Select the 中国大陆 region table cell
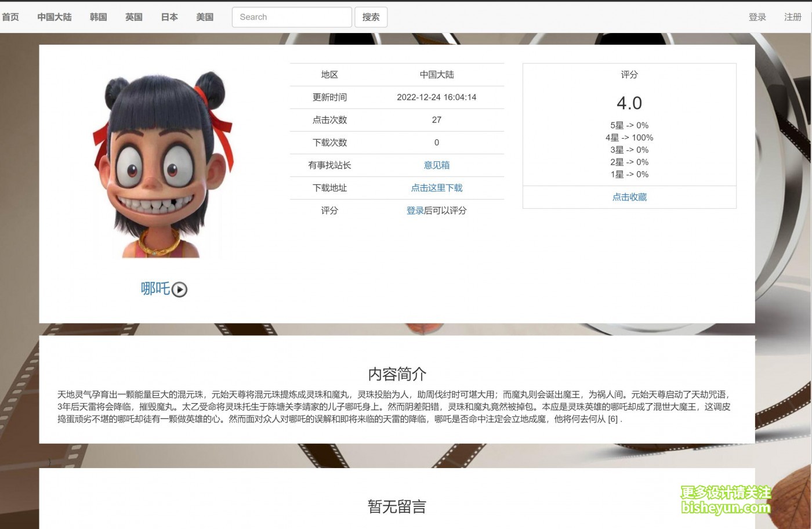This screenshot has height=529, width=812. pos(437,75)
